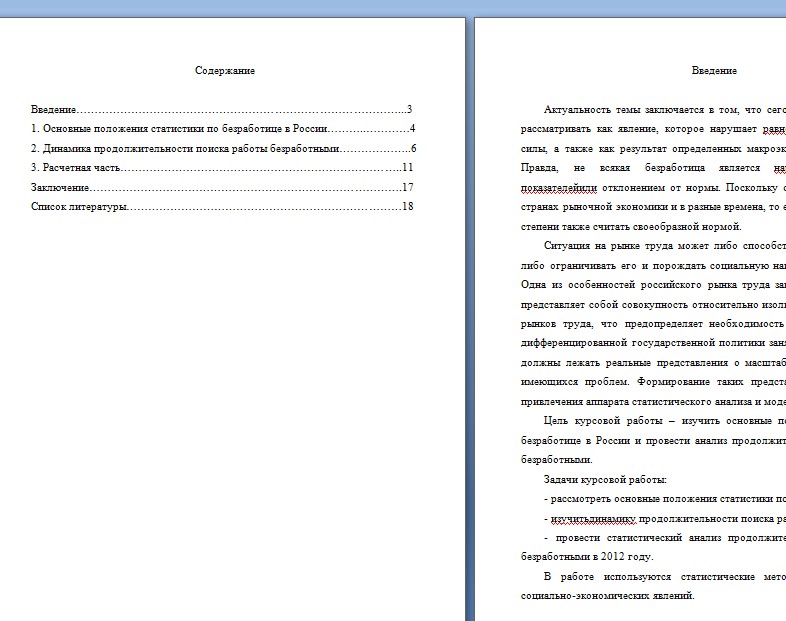Click the misspelled word "показателейили"
Image resolution: width=786 pixels, height=621 pixels.
(x=562, y=187)
